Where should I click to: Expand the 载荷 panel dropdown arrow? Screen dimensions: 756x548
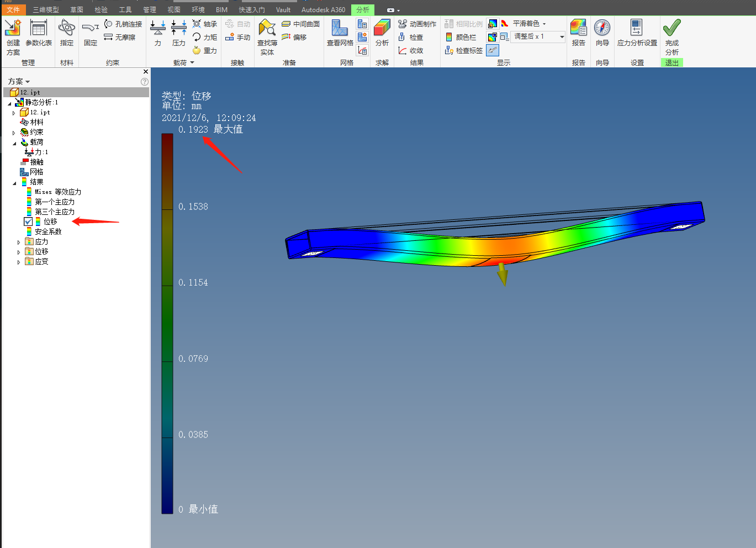192,63
